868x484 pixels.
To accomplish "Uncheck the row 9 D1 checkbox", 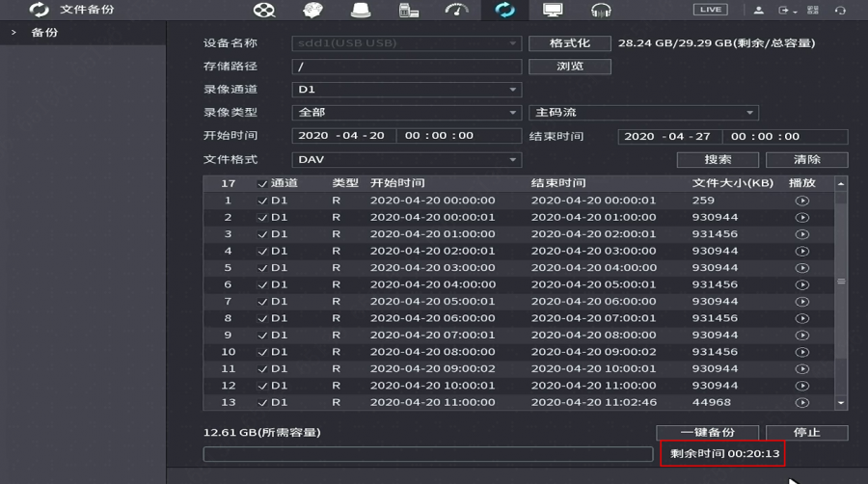I will click(x=262, y=336).
